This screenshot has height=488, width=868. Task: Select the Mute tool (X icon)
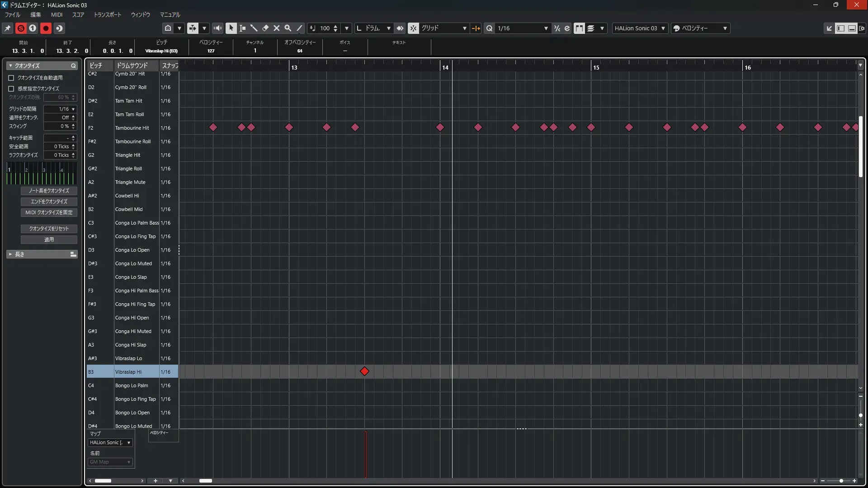(x=277, y=28)
